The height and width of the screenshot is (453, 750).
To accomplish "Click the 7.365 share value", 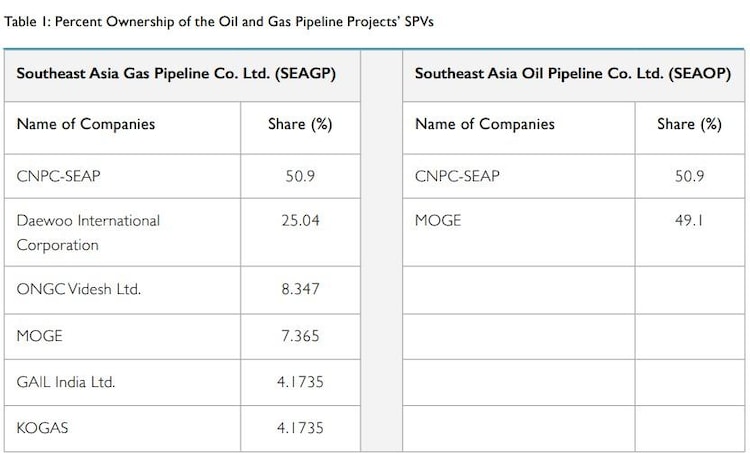I will [x=300, y=336].
